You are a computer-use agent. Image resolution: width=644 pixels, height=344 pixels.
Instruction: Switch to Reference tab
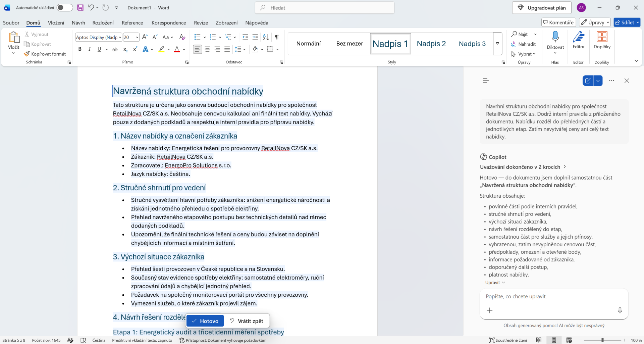132,23
